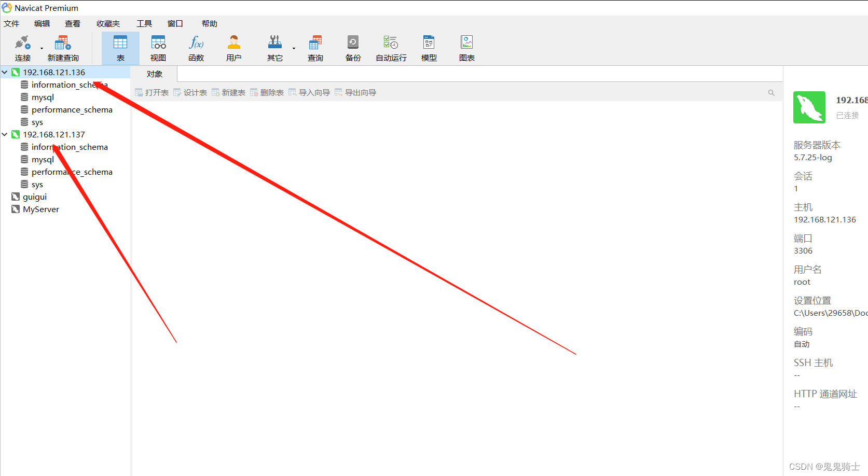868x476 pixels.
Task: Select performance_schema under 192.168.121.136
Action: [x=72, y=110]
